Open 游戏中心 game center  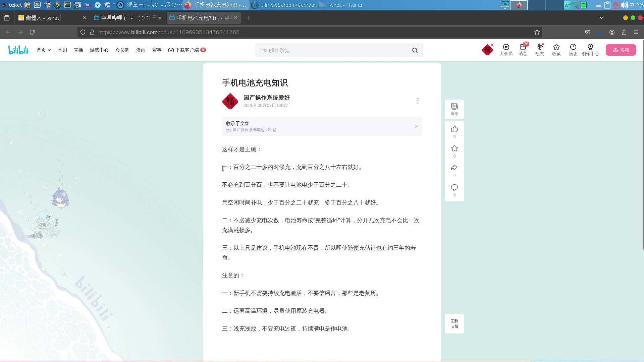99,50
